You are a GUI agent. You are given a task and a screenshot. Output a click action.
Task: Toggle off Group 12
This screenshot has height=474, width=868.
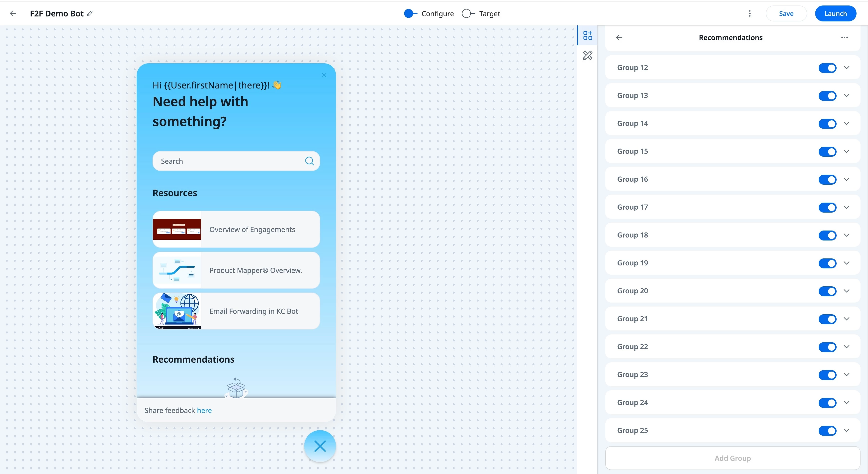[828, 68]
